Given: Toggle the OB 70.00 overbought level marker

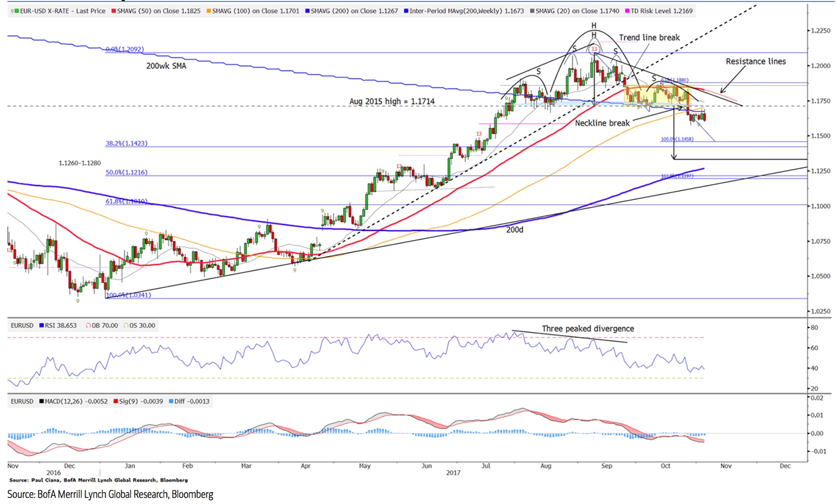Looking at the screenshot, I should pyautogui.click(x=89, y=326).
